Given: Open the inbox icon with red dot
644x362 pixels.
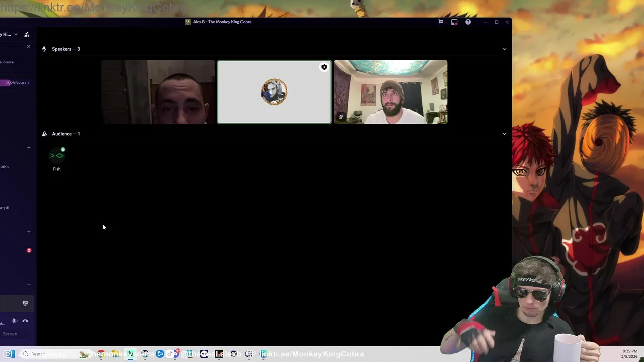Looking at the screenshot, I should pos(454,22).
